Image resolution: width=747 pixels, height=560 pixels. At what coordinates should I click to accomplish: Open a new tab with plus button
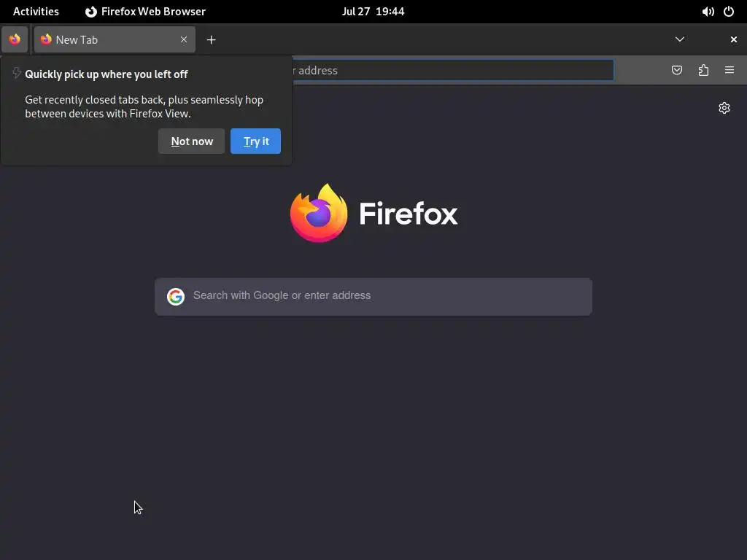click(x=211, y=40)
